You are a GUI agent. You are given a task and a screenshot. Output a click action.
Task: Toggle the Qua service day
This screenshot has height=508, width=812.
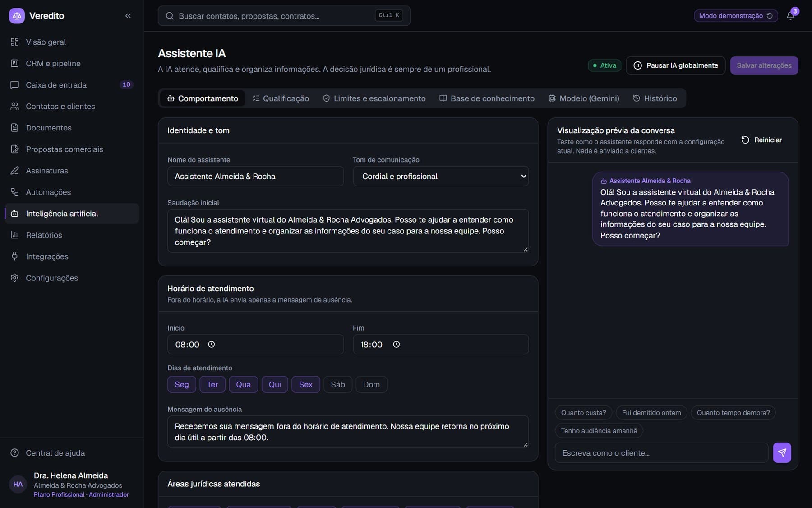[244, 384]
